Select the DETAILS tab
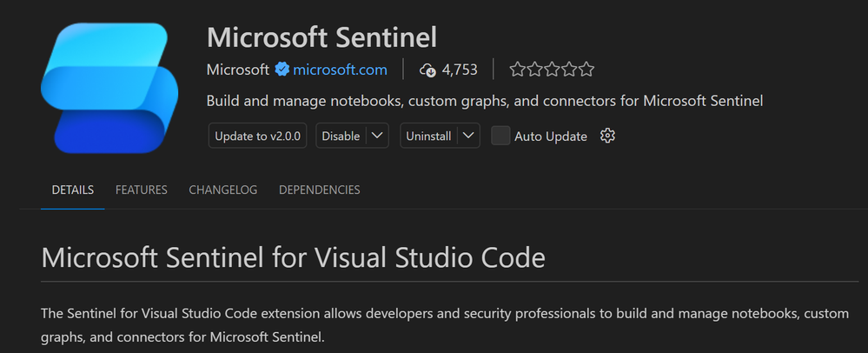868x353 pixels. tap(73, 190)
